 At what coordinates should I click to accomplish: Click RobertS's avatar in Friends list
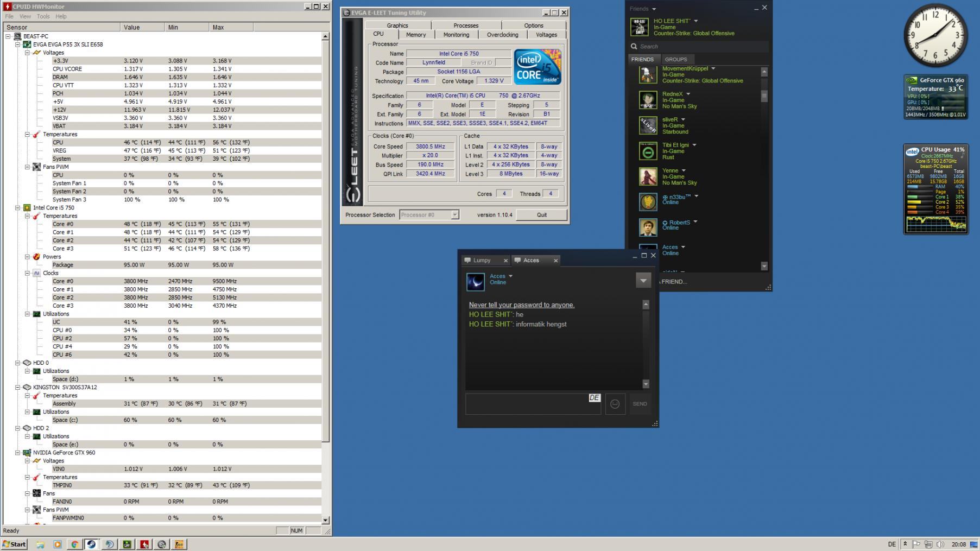(x=648, y=227)
